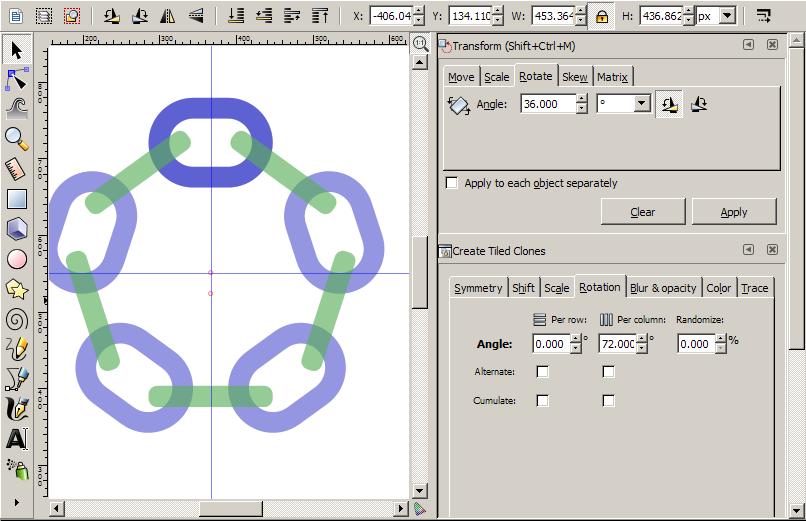806x521 pixels.
Task: Select the Text tool
Action: [x=16, y=439]
